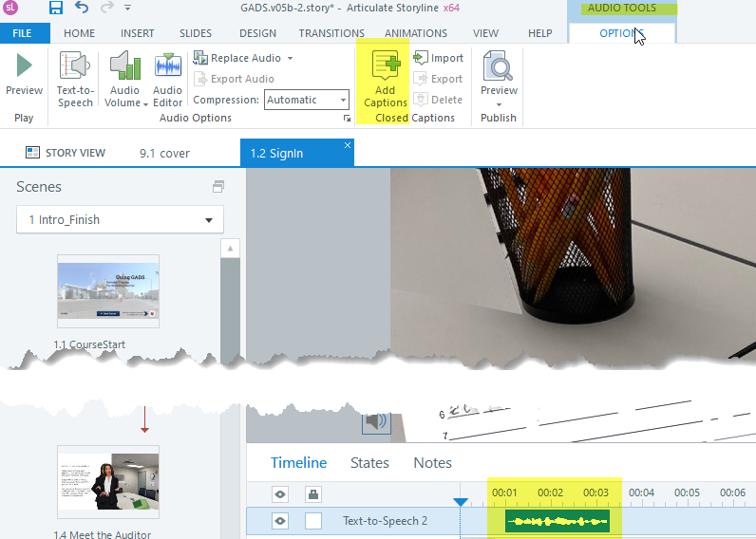
Task: Open the DESIGN ribbon tab
Action: tap(258, 33)
